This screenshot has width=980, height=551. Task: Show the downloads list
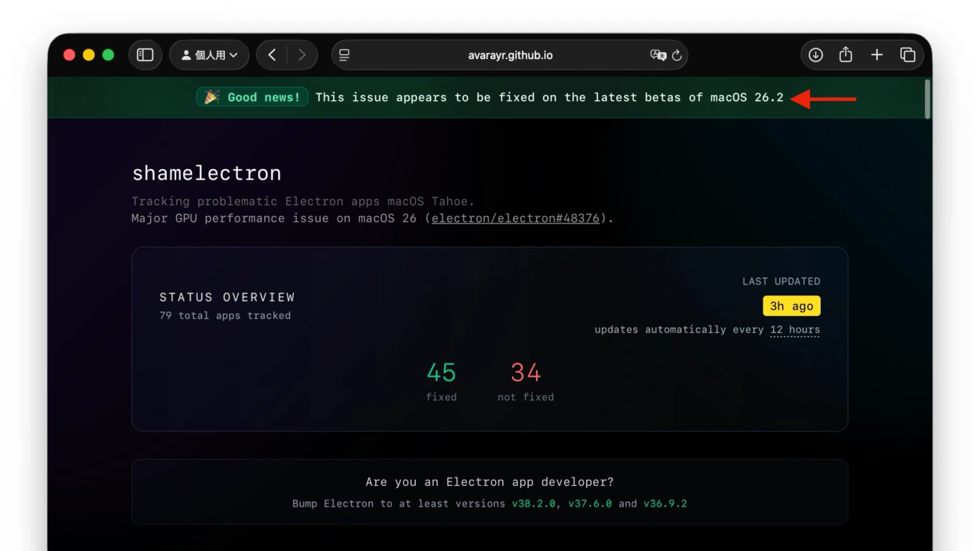click(x=815, y=55)
